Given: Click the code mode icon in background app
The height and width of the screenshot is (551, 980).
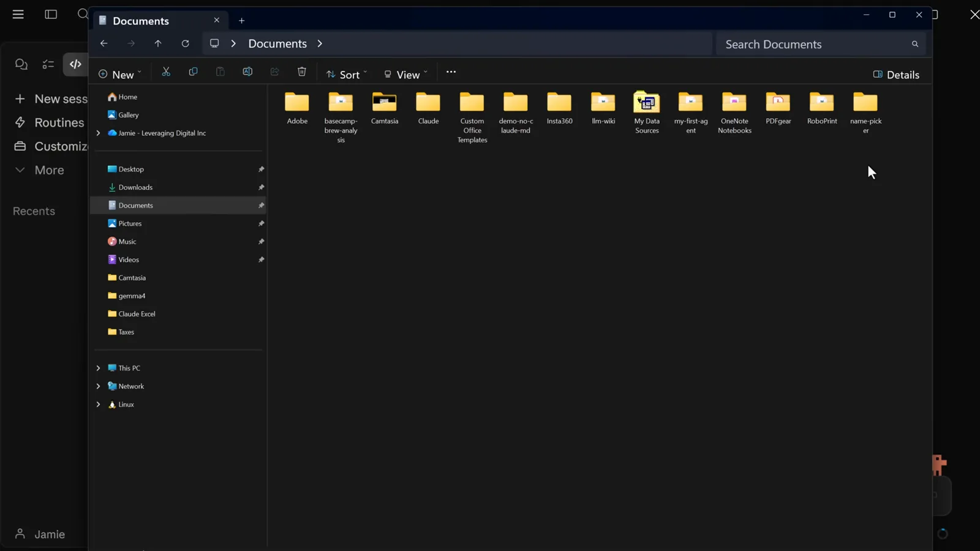Looking at the screenshot, I should 75,64.
